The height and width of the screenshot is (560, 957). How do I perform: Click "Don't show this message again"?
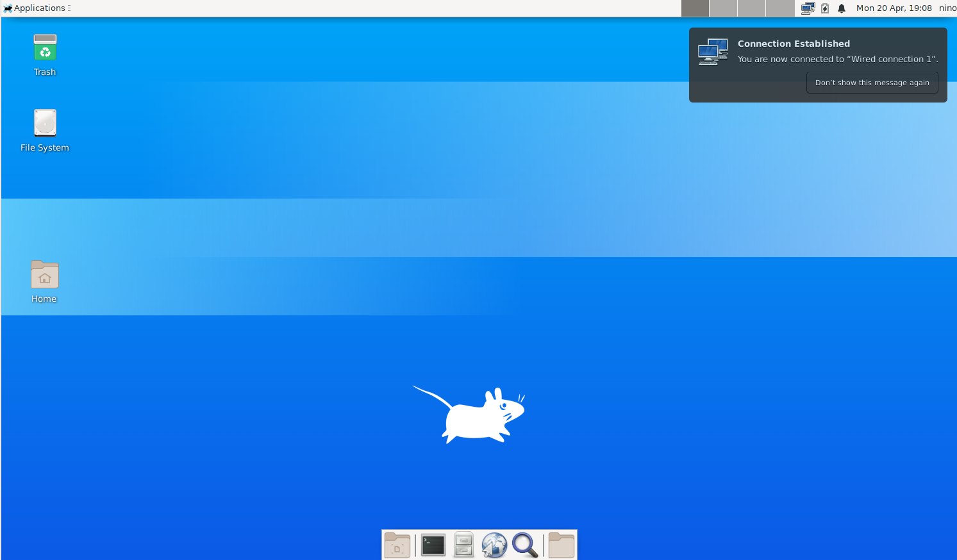(x=872, y=83)
